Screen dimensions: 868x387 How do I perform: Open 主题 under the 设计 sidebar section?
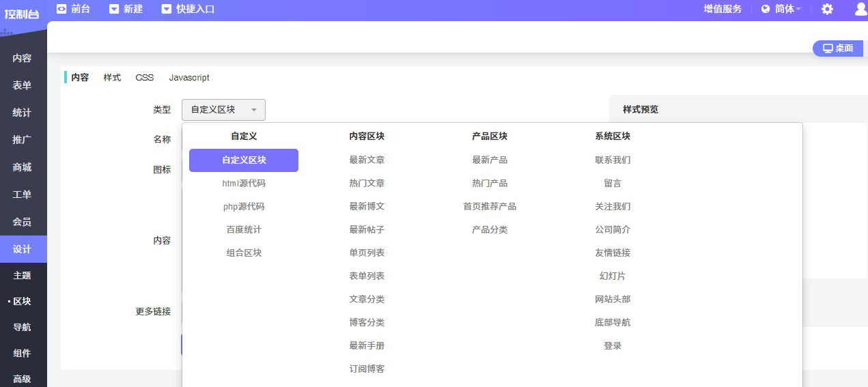click(x=22, y=276)
